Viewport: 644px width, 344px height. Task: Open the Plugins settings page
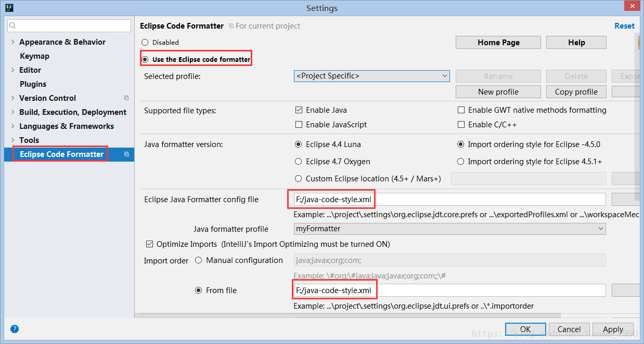tap(33, 84)
